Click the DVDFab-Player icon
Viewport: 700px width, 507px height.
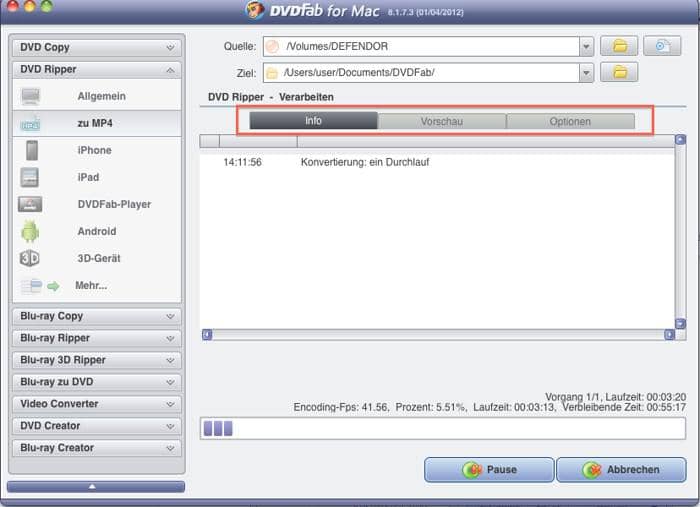30,204
